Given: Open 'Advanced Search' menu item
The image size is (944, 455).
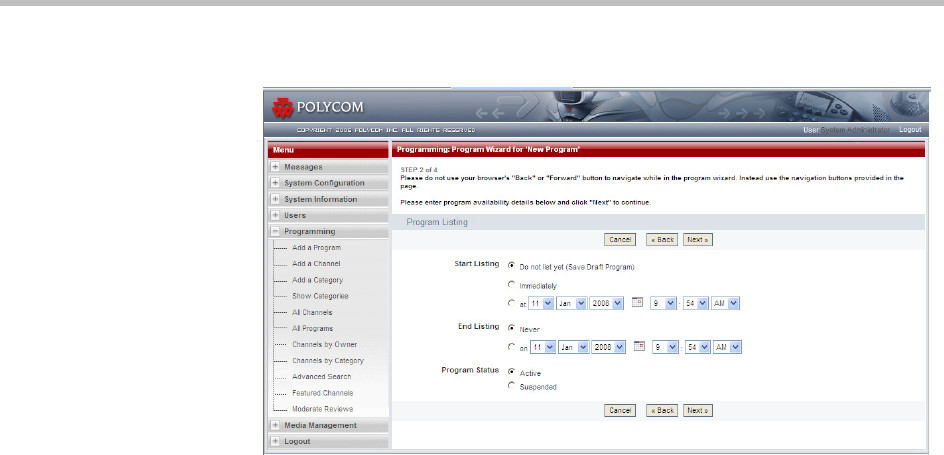Looking at the screenshot, I should [321, 376].
